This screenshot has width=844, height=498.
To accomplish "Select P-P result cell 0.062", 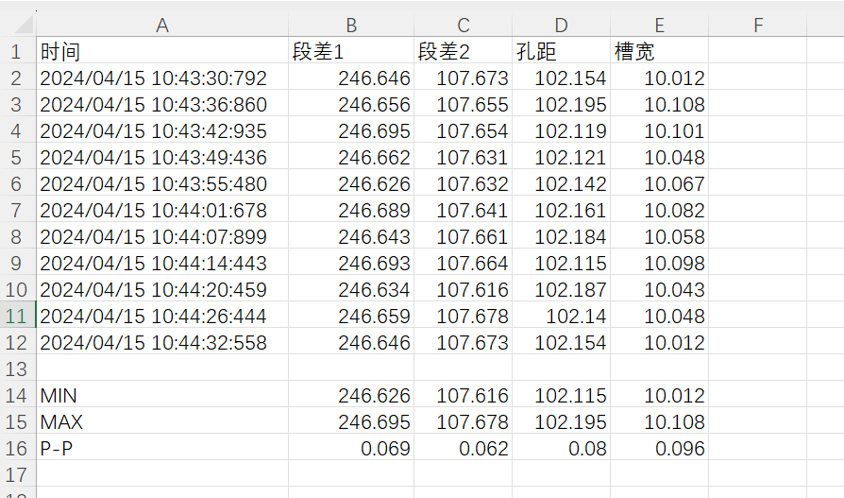I will click(463, 448).
